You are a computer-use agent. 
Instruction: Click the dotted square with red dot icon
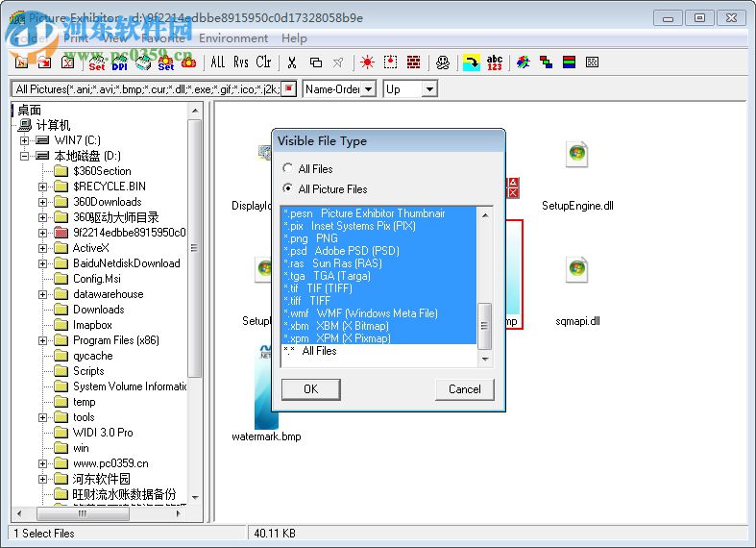coord(391,62)
